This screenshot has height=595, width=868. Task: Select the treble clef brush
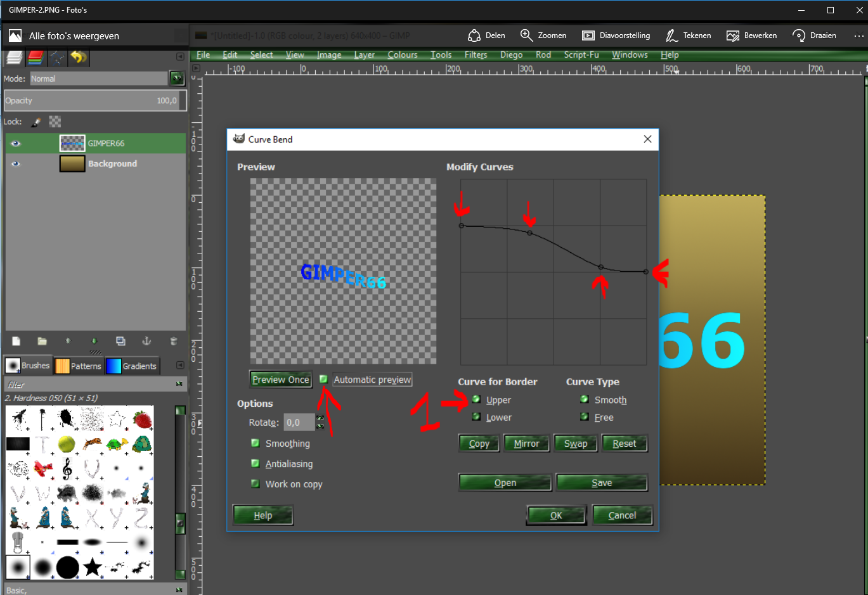tap(67, 469)
